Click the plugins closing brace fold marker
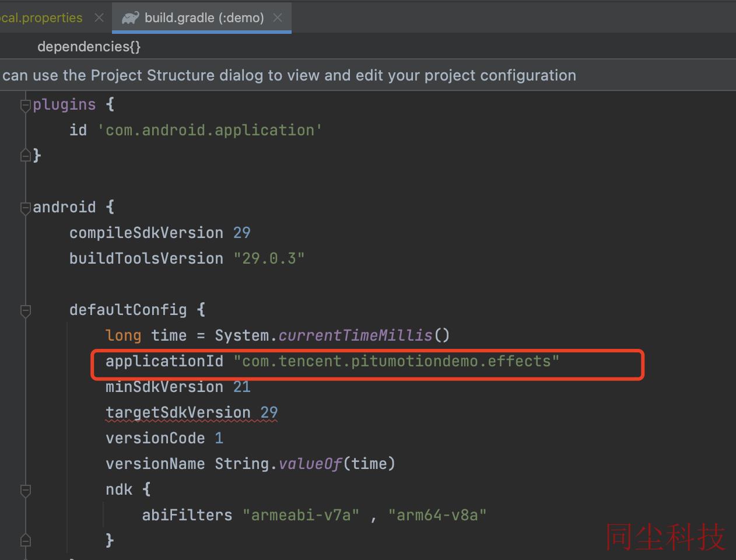Viewport: 736px width, 560px height. tap(25, 155)
